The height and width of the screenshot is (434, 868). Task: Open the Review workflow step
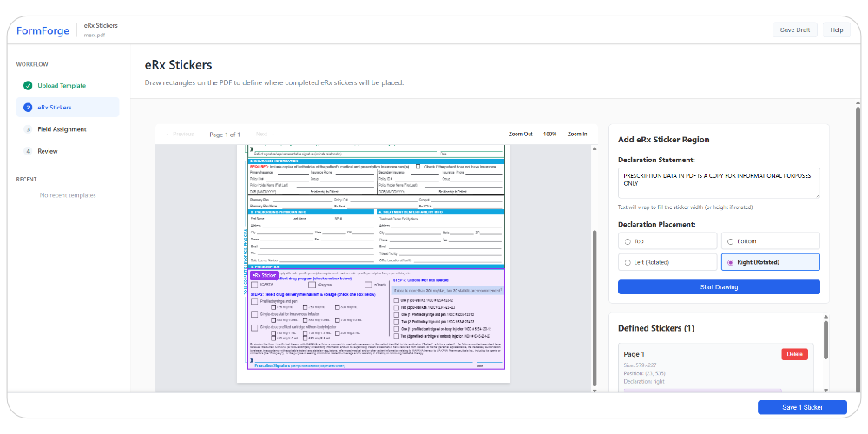coord(68,151)
